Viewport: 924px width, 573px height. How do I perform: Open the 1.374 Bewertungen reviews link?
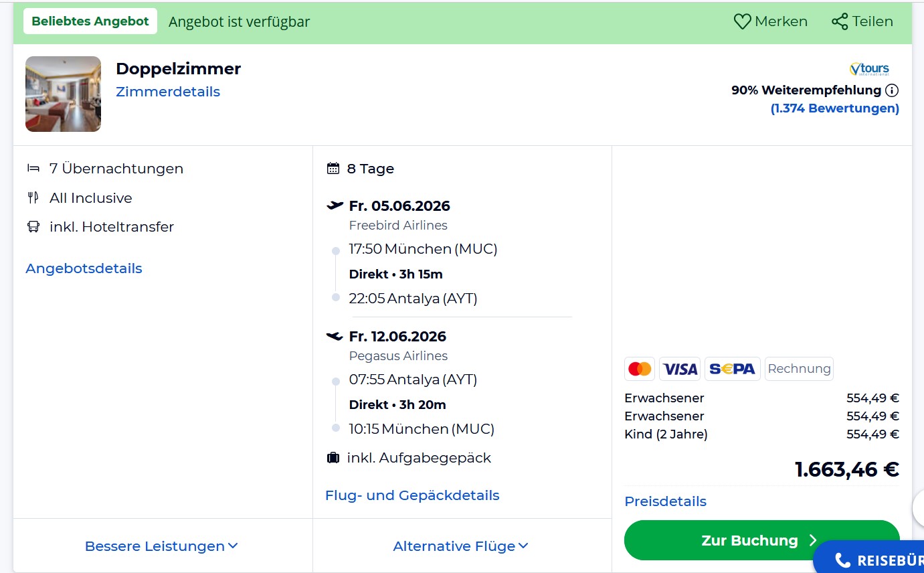click(x=834, y=108)
